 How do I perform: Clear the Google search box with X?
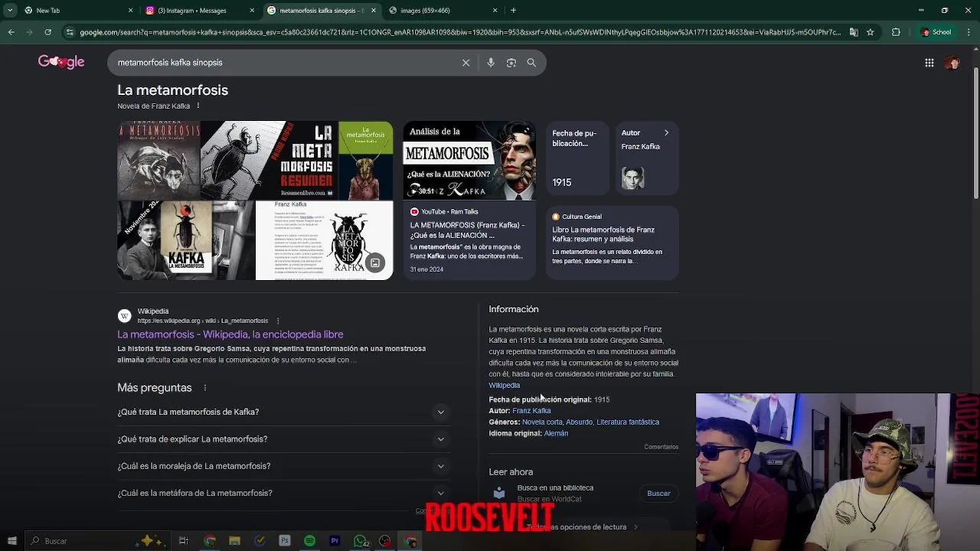[465, 63]
